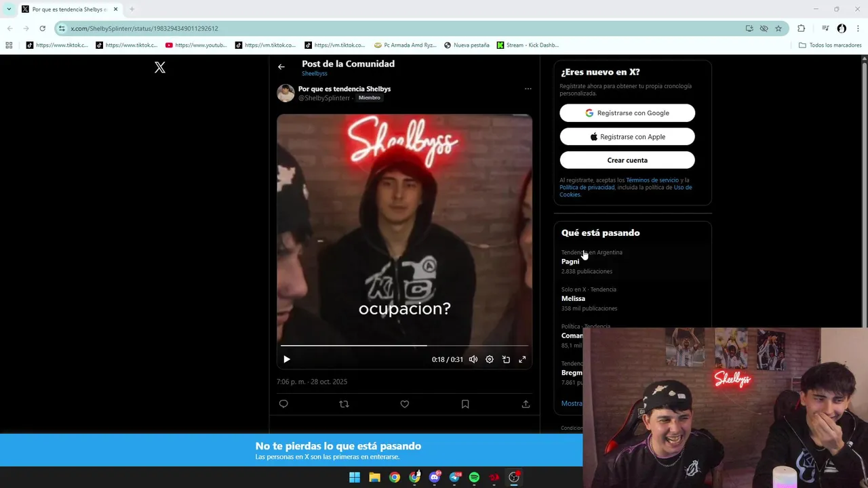868x488 pixels.
Task: Open the three-dot post options menu
Action: 528,89
